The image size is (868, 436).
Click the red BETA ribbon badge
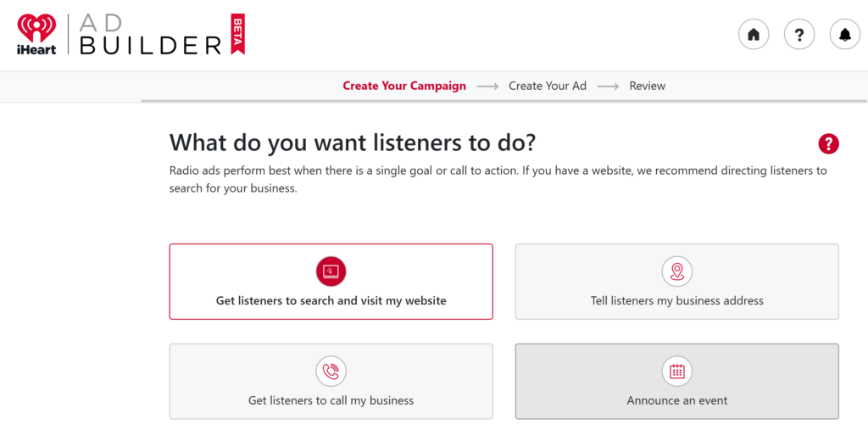click(238, 34)
